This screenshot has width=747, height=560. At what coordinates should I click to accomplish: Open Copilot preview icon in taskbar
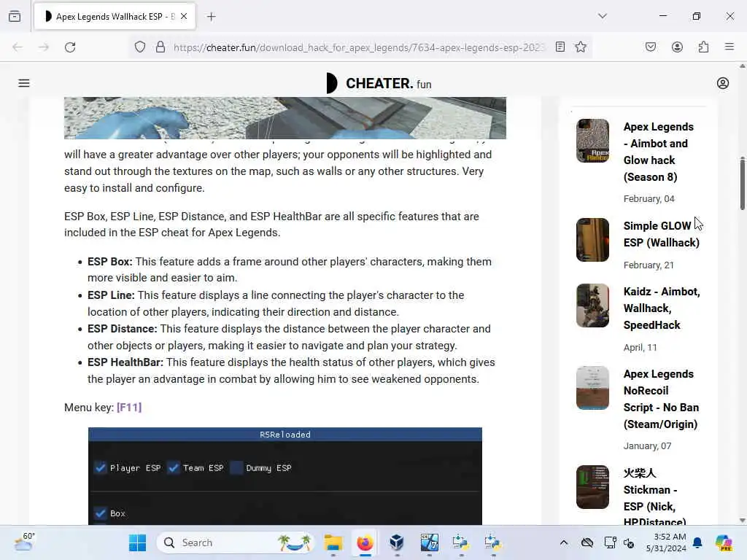tap(723, 542)
